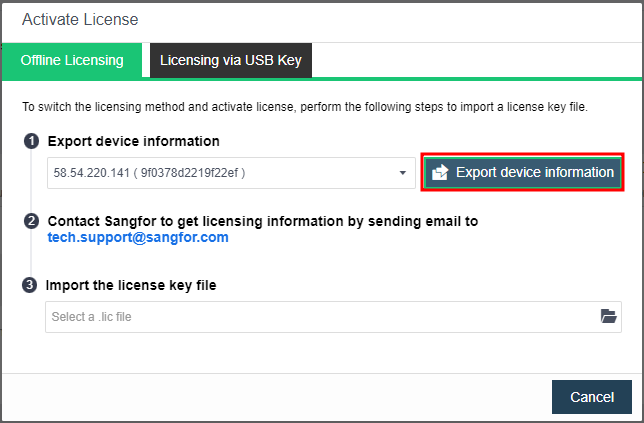Viewport: 644px width, 423px height.
Task: Click the vertical step connector line
Action: click(x=31, y=182)
